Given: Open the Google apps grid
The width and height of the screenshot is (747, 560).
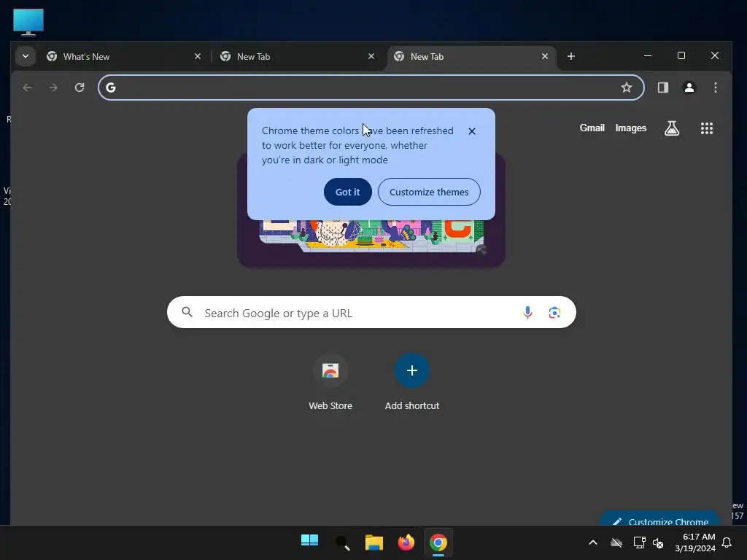Looking at the screenshot, I should click(706, 128).
